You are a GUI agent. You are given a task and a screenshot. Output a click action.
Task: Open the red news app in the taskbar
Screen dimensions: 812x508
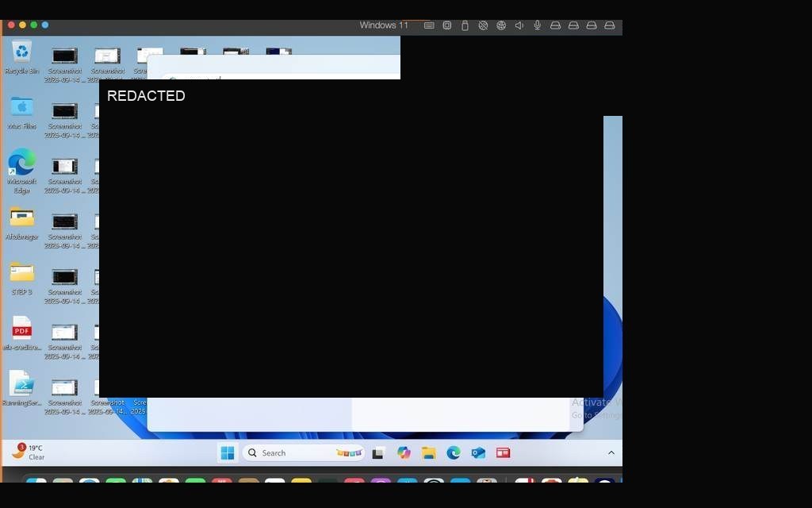503,453
